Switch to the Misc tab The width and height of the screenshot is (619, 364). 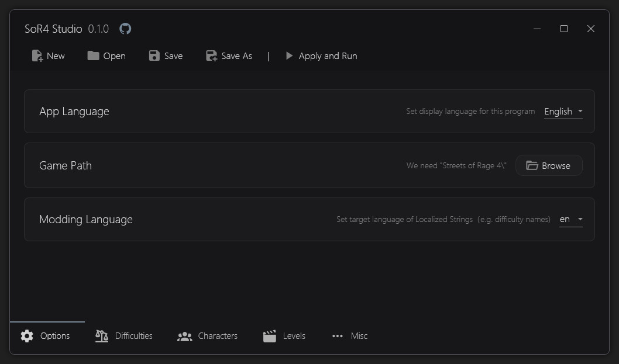349,336
